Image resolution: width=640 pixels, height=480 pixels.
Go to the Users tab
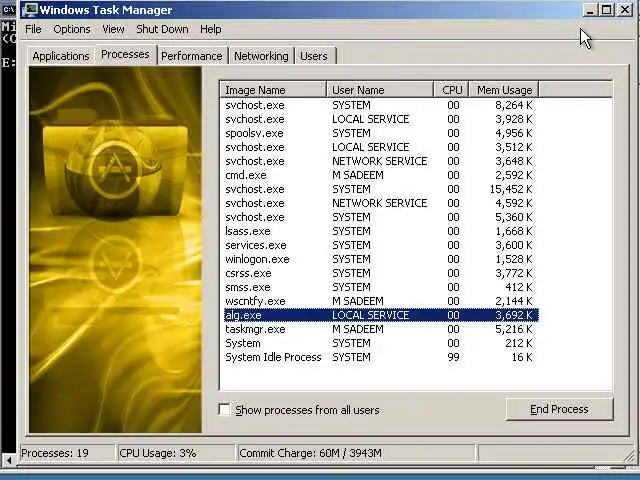pos(314,56)
